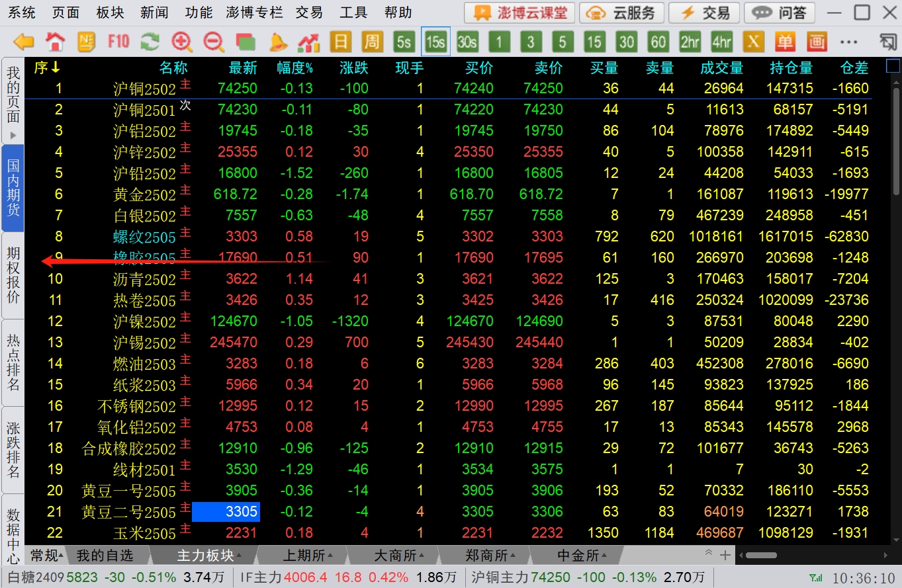Switch to the 期权报价 side tab
This screenshot has height=588, width=902.
tap(13, 275)
